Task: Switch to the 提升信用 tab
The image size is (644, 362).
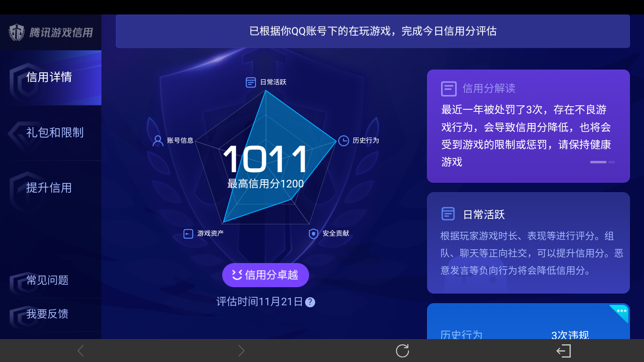Action: 49,187
